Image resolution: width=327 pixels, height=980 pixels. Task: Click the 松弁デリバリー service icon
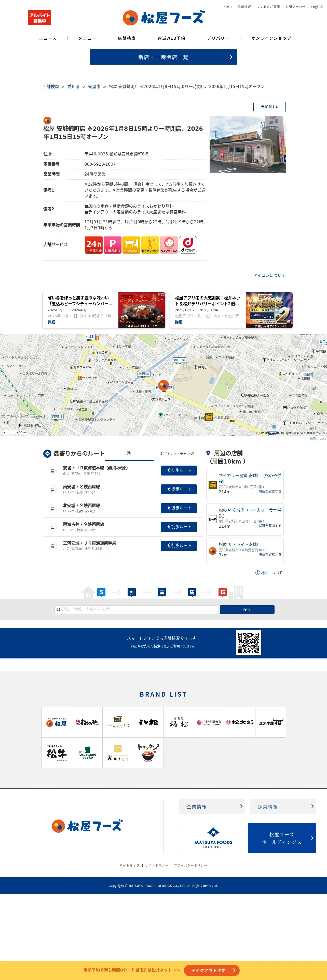pos(150,245)
